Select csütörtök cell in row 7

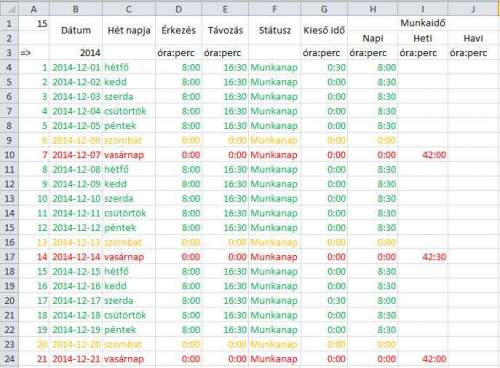pyautogui.click(x=129, y=111)
